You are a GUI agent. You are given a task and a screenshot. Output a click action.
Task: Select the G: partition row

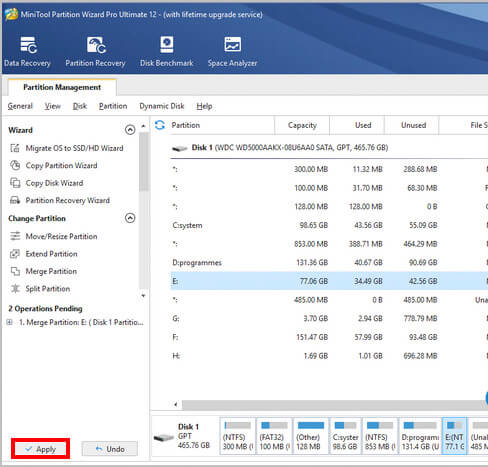point(329,318)
